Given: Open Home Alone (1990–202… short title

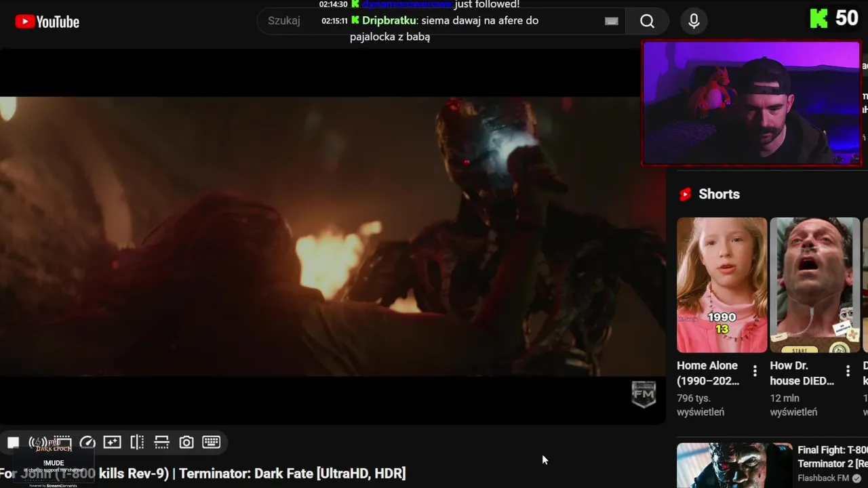Looking at the screenshot, I should click(708, 373).
